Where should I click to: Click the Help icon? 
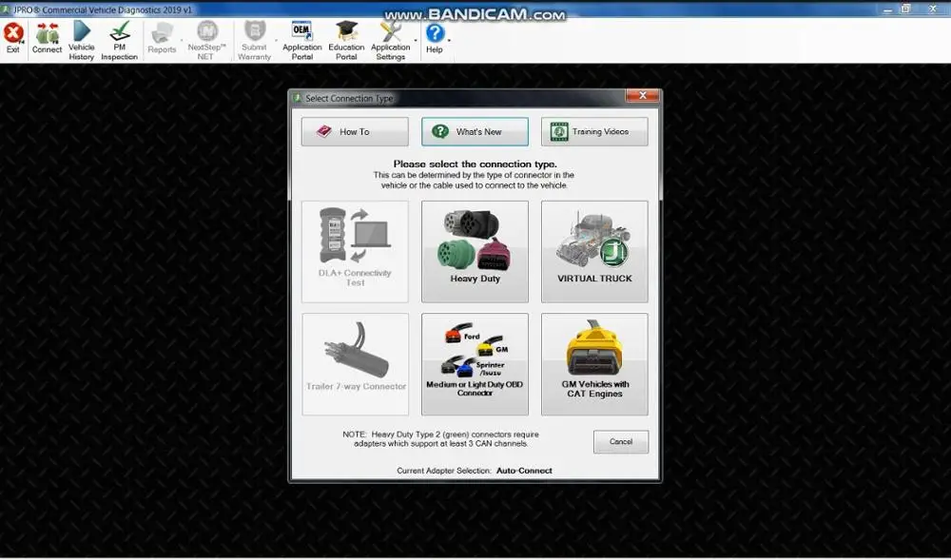point(435,39)
